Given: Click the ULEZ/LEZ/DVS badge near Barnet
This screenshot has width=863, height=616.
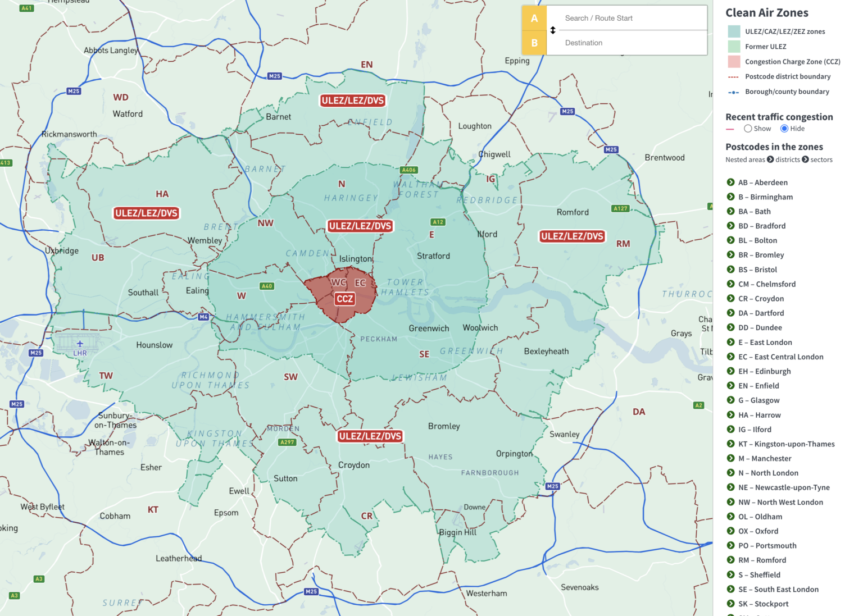Looking at the screenshot, I should click(352, 101).
